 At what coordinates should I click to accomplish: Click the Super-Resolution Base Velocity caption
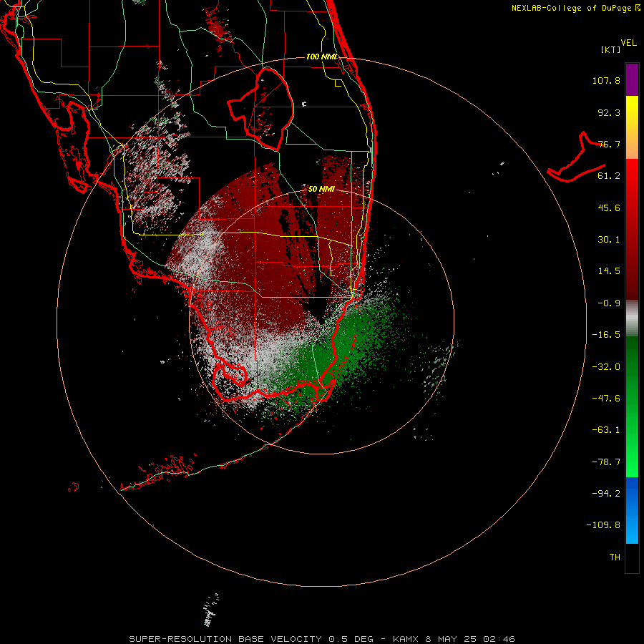(321, 639)
